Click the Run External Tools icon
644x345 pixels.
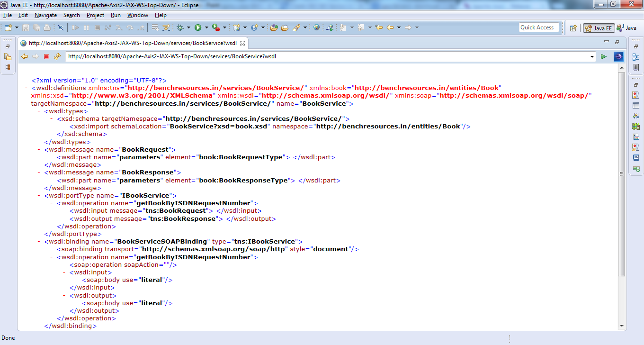click(x=215, y=27)
